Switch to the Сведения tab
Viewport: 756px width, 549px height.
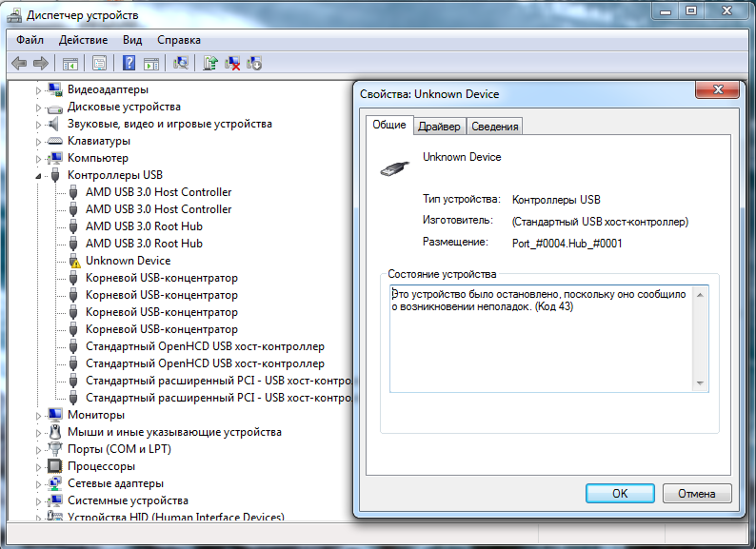pyautogui.click(x=495, y=127)
